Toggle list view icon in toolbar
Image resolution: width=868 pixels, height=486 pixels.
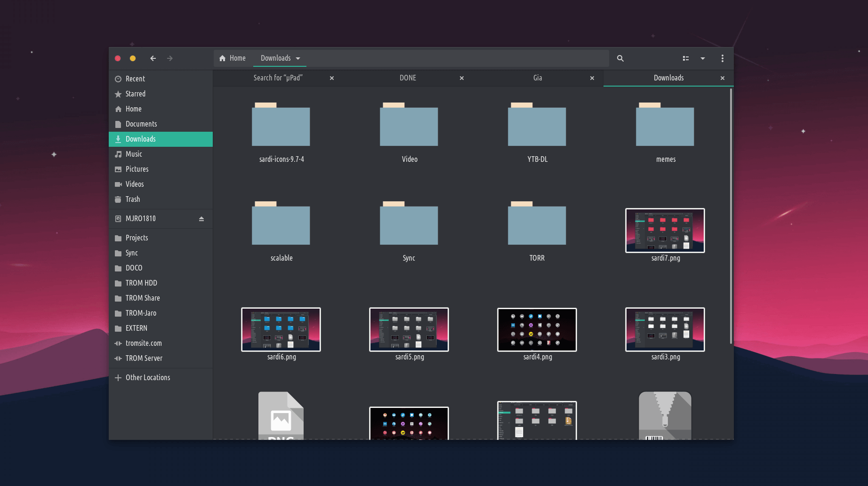(685, 58)
